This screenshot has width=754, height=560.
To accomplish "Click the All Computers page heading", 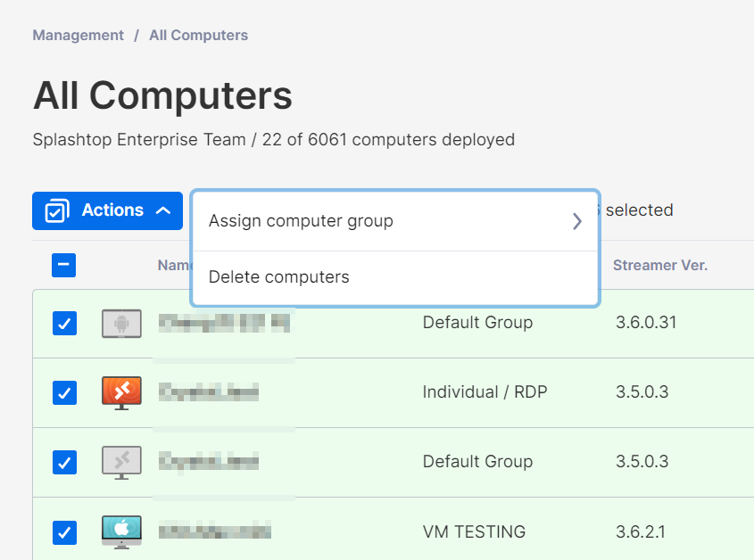I will 162,95.
